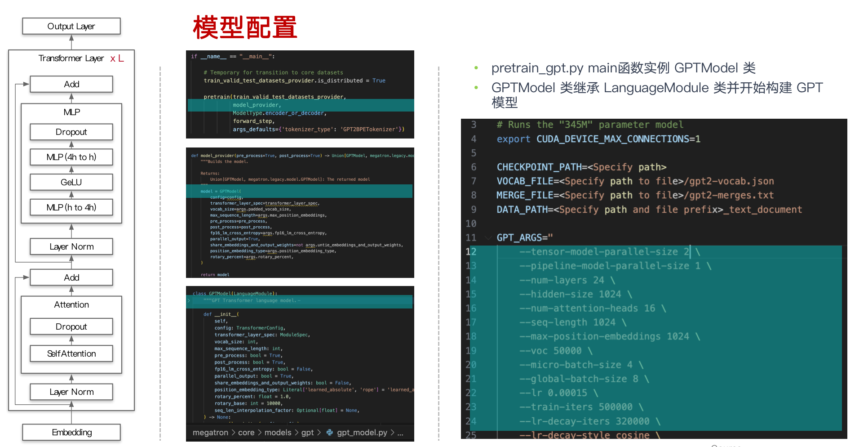Open the megatron breadcrumb segment
This screenshot has height=447, width=868.
[210, 433]
